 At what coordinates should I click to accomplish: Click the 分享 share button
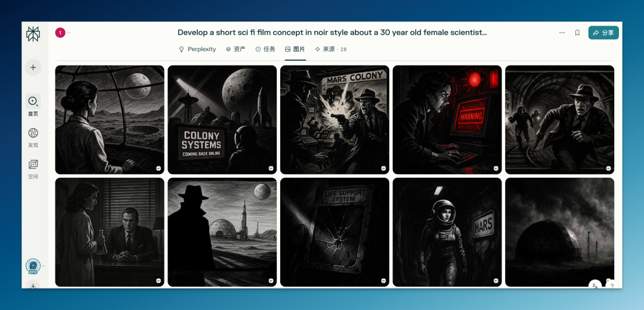603,33
